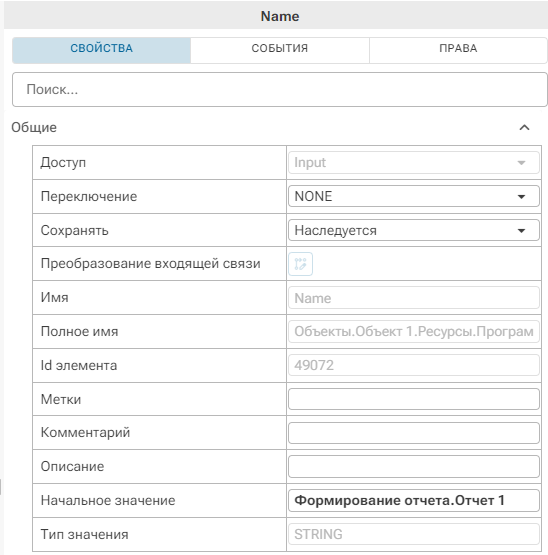Collapse the Общие section chevron
Image resolution: width=548 pixels, height=555 pixels.
[x=524, y=127]
